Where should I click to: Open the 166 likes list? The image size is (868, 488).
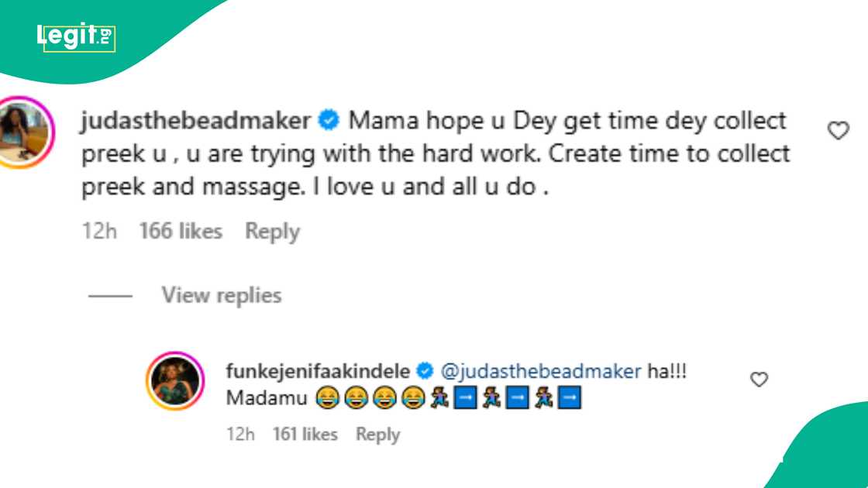point(181,232)
